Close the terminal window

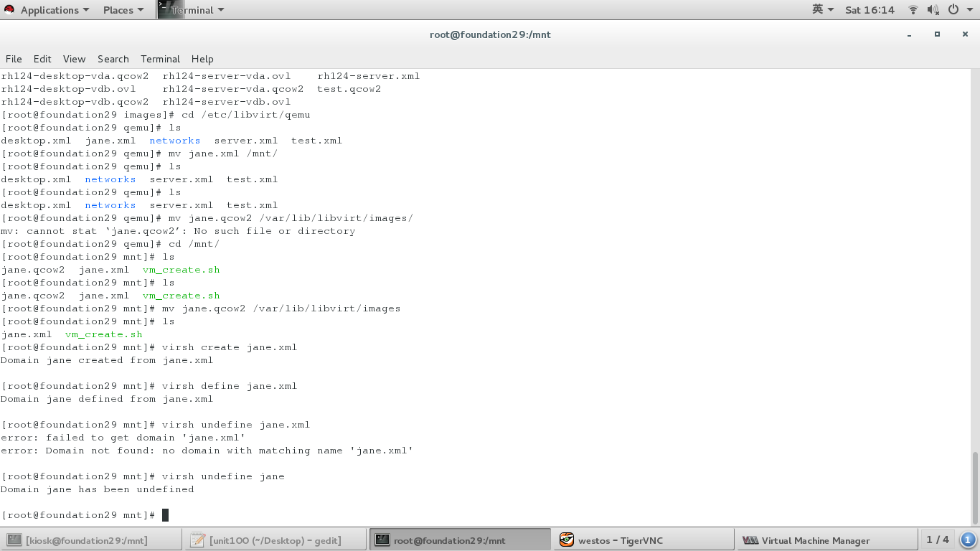pos(964,34)
